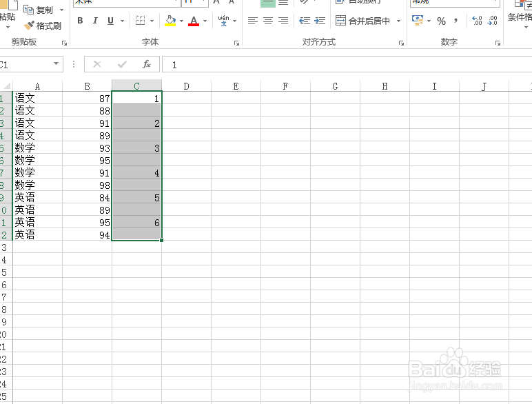
Task: Show phonetic guide (wén) icon
Action: 223,21
